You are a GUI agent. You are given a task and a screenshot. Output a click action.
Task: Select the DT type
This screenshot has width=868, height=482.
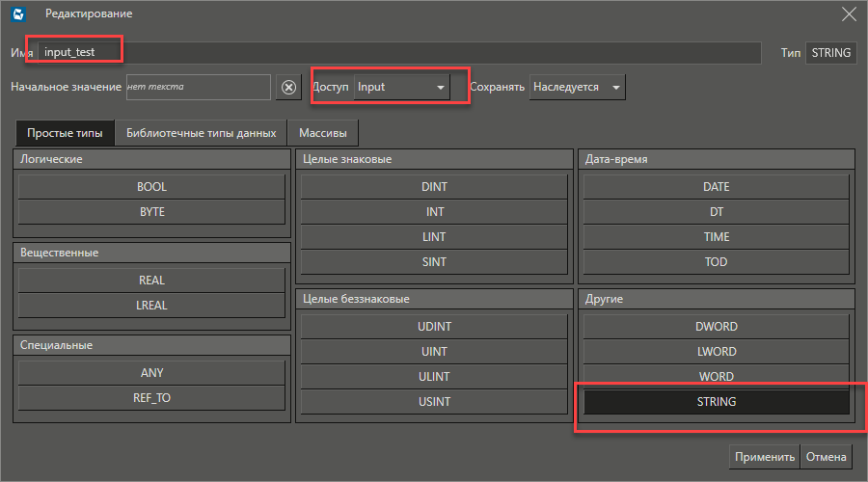tap(717, 212)
